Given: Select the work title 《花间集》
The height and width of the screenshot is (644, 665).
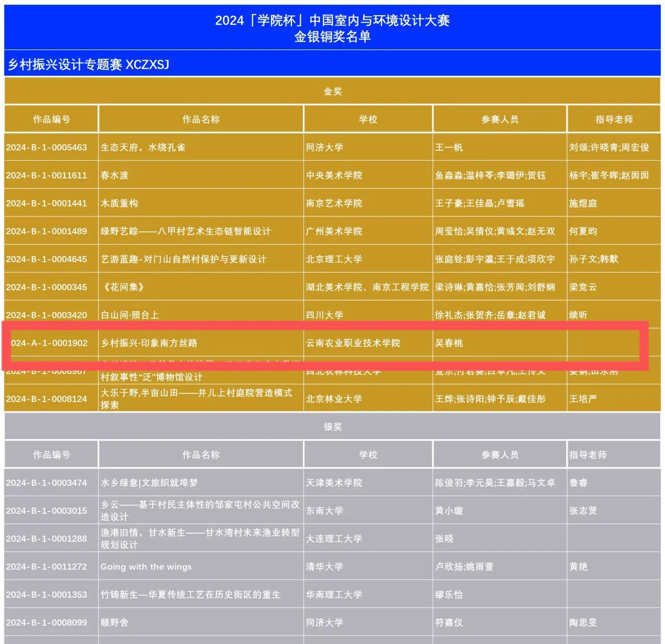Looking at the screenshot, I should [122, 287].
